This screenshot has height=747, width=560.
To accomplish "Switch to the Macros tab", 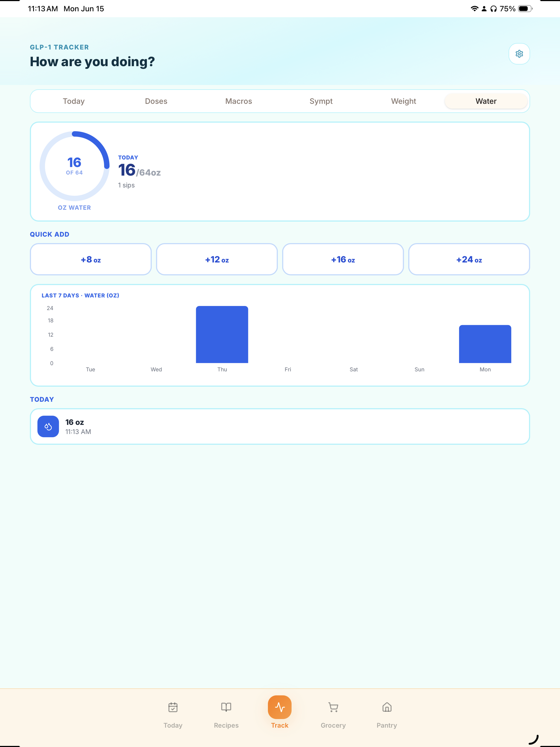I will (x=238, y=101).
